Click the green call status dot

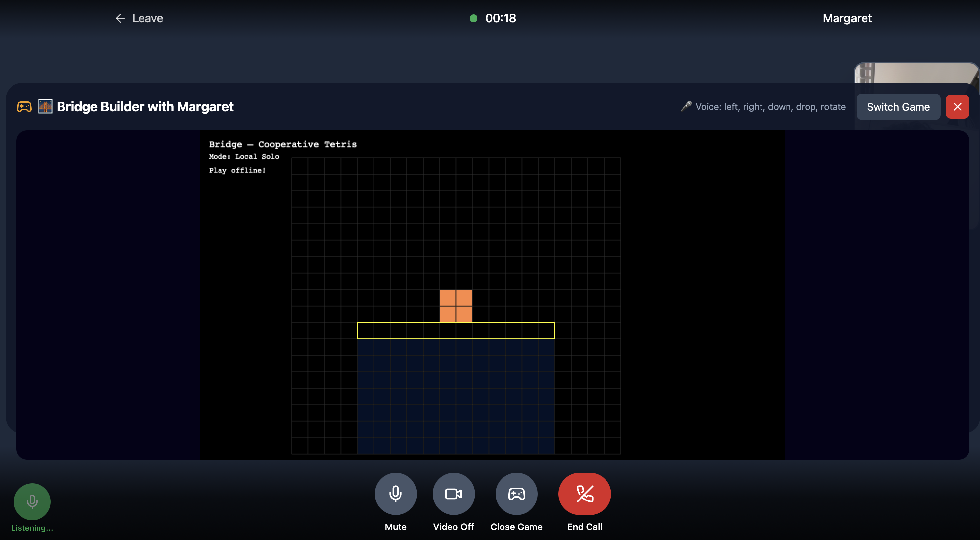click(x=473, y=18)
